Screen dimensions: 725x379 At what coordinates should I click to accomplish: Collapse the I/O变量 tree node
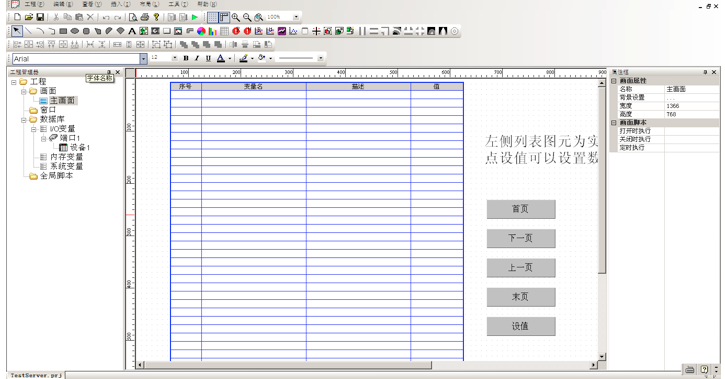tap(33, 129)
